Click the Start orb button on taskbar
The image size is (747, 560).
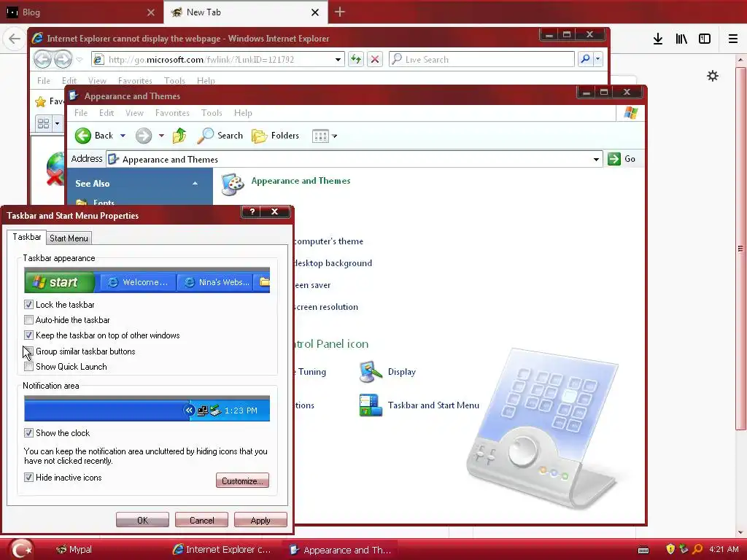(21, 549)
